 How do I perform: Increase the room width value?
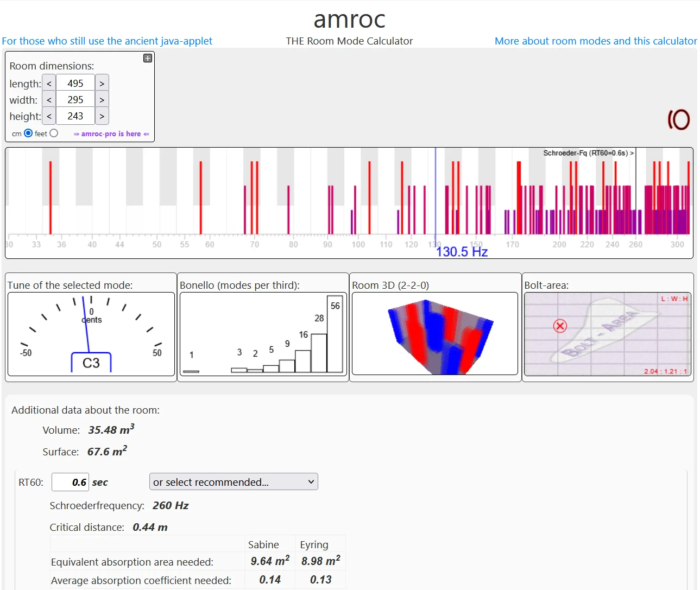click(x=102, y=99)
